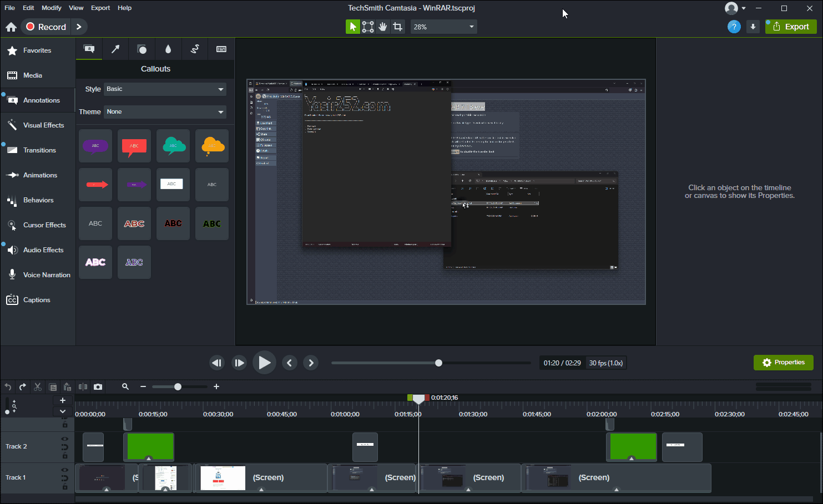The width and height of the screenshot is (823, 504).
Task: Click the Cut scissors icon
Action: click(x=38, y=387)
